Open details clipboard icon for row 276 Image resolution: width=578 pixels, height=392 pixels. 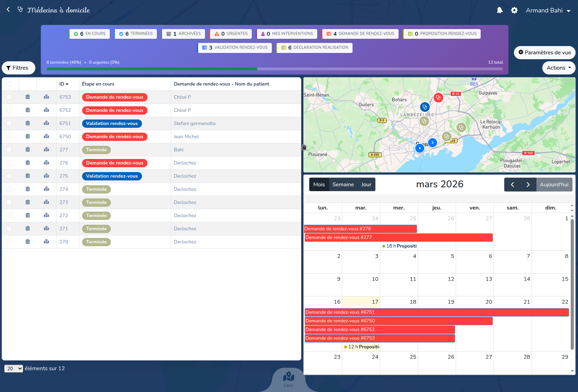(x=28, y=163)
